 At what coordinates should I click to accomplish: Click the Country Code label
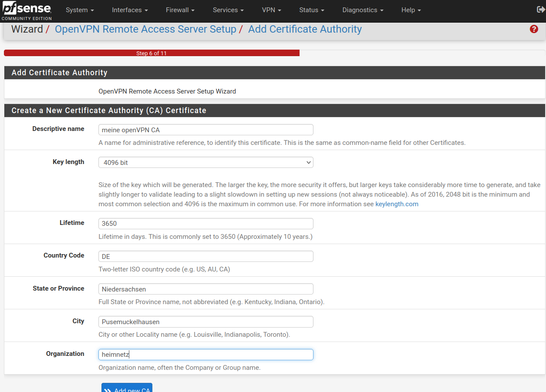(x=64, y=255)
